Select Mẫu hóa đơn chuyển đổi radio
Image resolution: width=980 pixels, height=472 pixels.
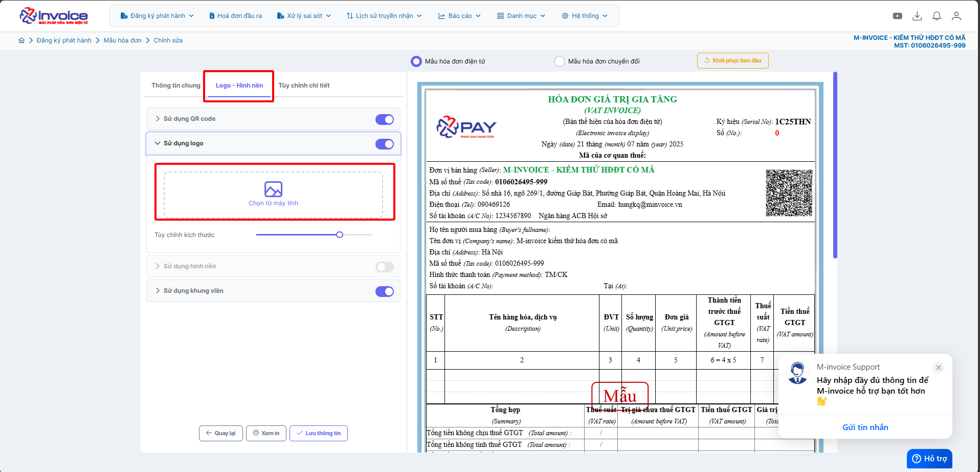pos(560,61)
